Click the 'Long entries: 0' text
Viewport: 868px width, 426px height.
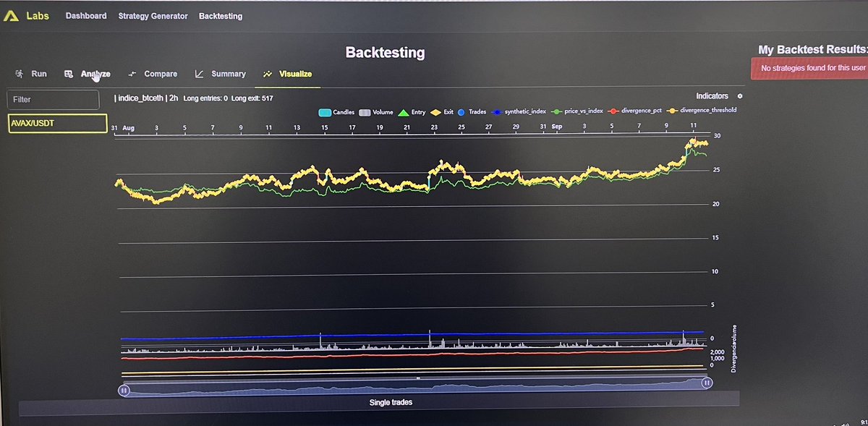(205, 98)
